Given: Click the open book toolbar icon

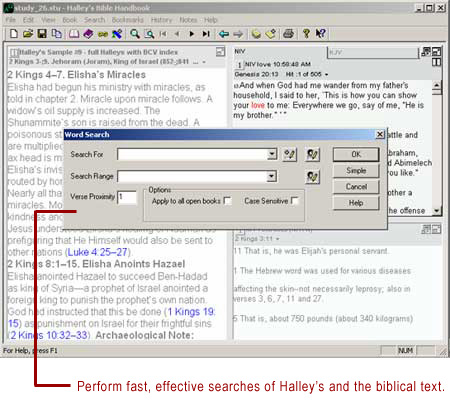Looking at the screenshot, I should coord(74,34).
